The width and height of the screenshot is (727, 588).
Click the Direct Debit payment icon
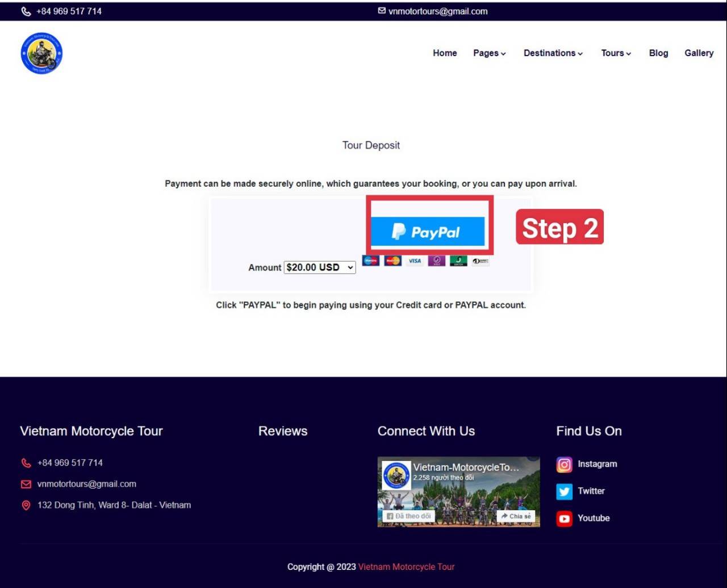point(481,261)
